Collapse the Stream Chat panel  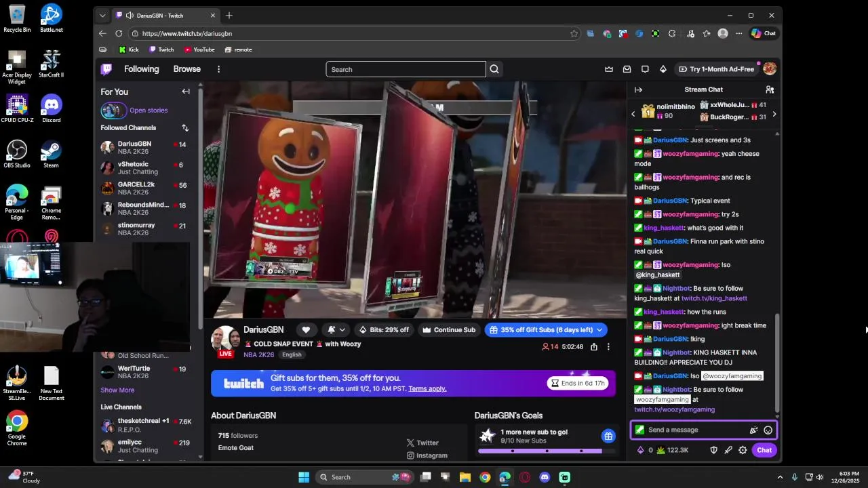[638, 89]
